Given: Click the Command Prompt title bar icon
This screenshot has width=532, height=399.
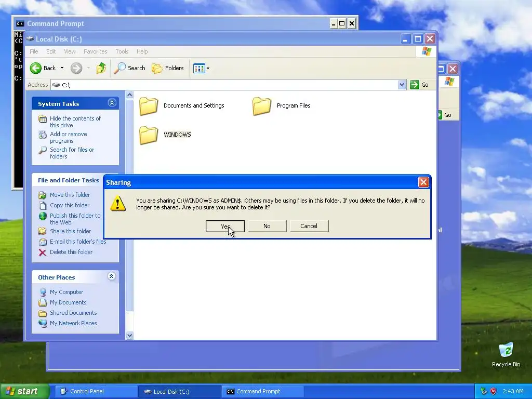Looking at the screenshot, I should tap(20, 23).
